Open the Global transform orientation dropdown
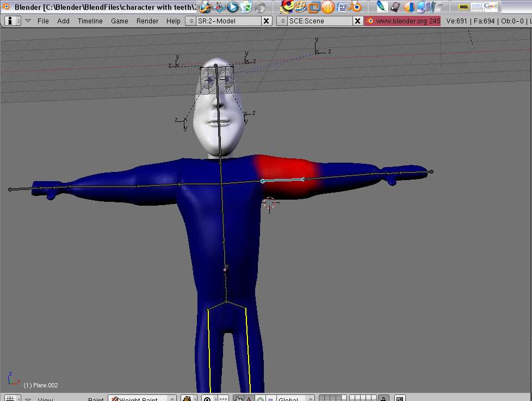Image resolution: width=532 pixels, height=401 pixels. tap(295, 399)
